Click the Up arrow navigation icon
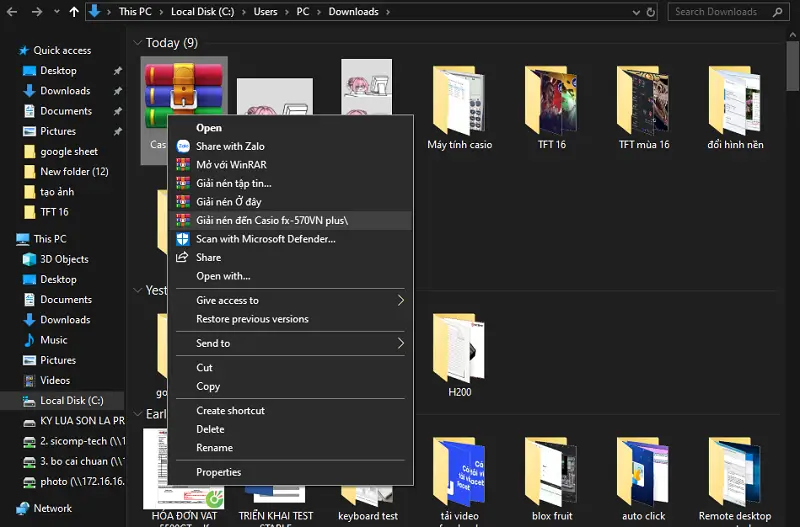This screenshot has width=800, height=527. point(74,12)
